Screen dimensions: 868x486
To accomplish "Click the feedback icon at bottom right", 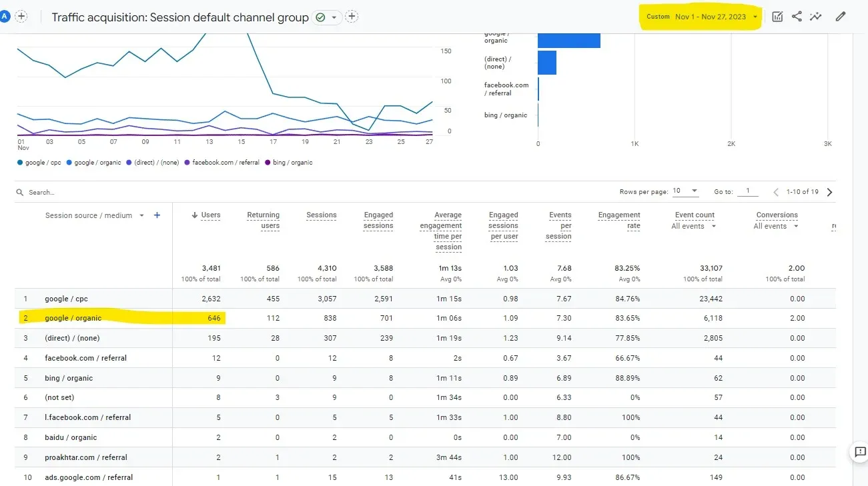I will tap(860, 452).
